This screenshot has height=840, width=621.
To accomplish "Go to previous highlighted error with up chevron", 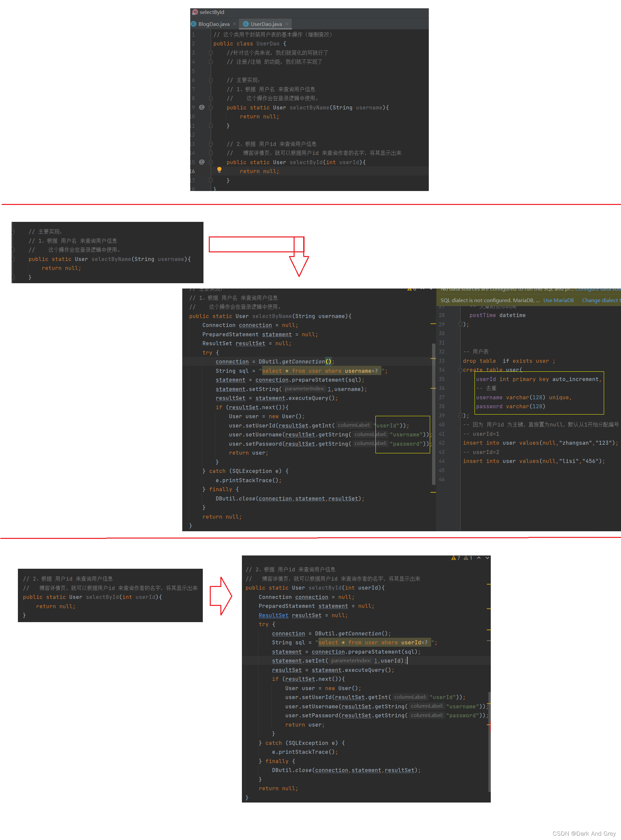I will [479, 558].
